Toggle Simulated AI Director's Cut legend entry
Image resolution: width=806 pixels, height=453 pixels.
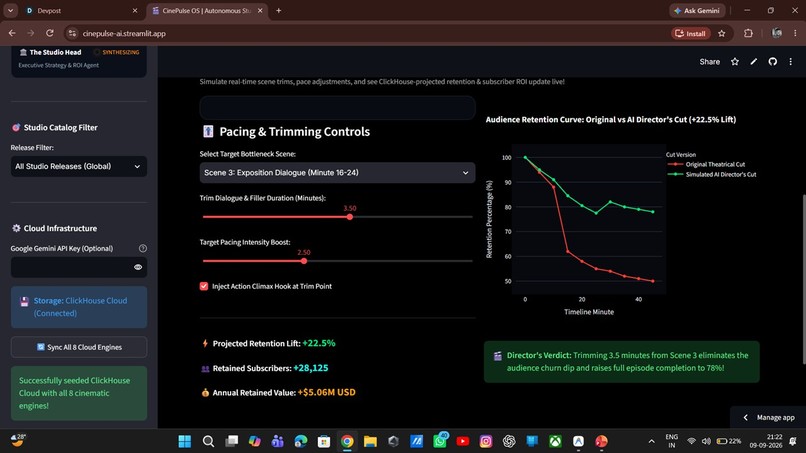tap(721, 174)
